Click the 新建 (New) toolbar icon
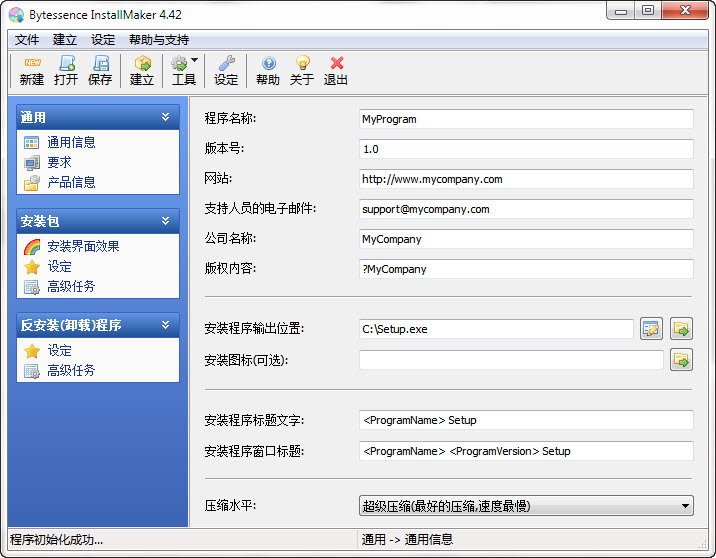 [x=32, y=70]
